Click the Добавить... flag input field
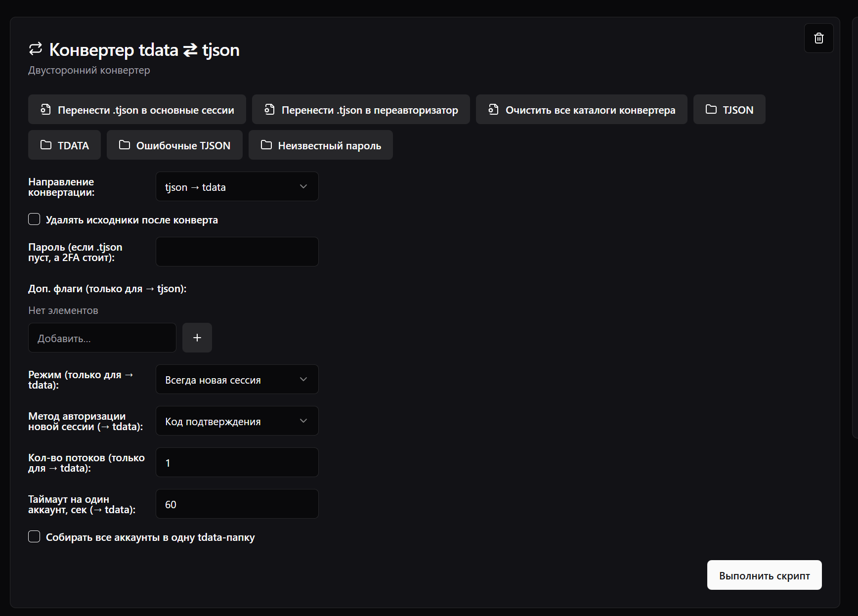 pos(102,338)
